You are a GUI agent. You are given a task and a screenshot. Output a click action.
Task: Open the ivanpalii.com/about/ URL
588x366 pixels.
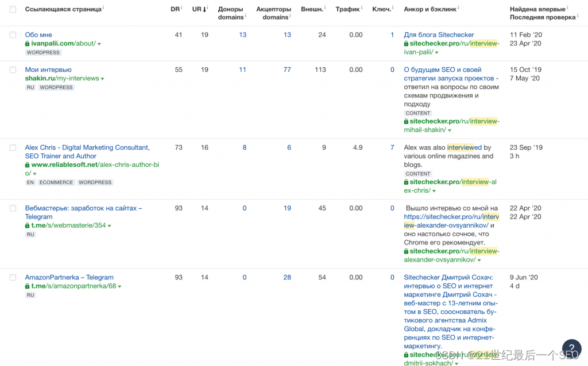tap(63, 44)
